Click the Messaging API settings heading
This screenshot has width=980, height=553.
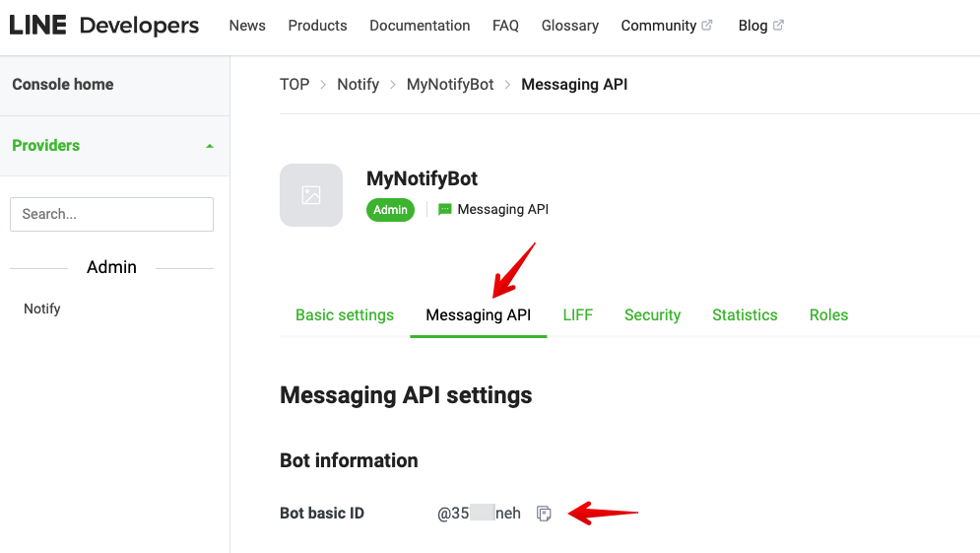406,395
